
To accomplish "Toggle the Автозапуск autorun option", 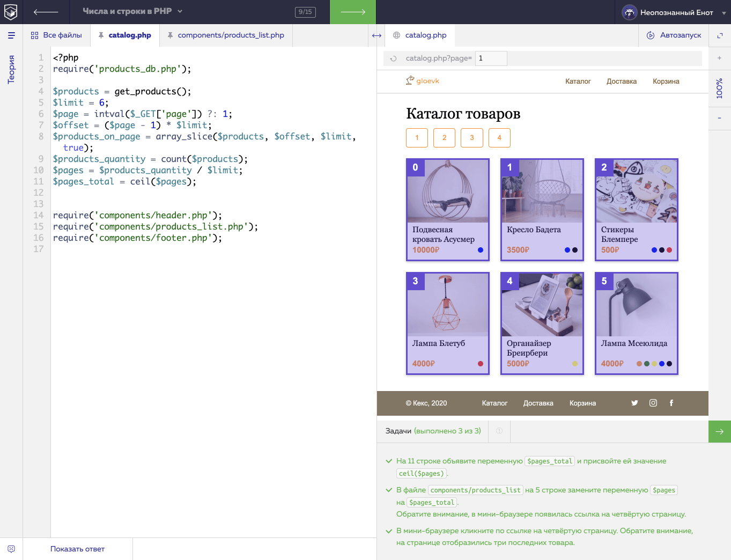I will click(674, 35).
